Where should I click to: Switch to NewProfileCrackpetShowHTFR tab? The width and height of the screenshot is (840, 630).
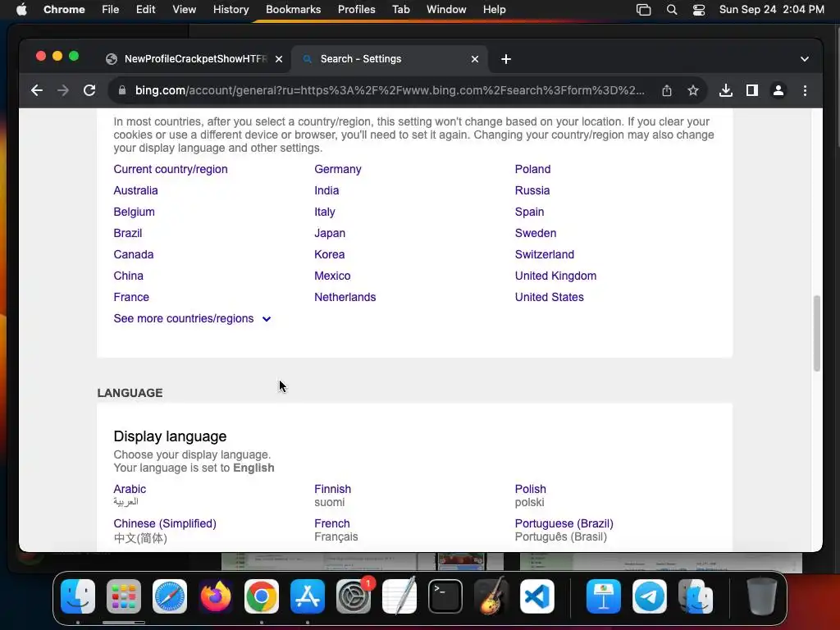(194, 59)
